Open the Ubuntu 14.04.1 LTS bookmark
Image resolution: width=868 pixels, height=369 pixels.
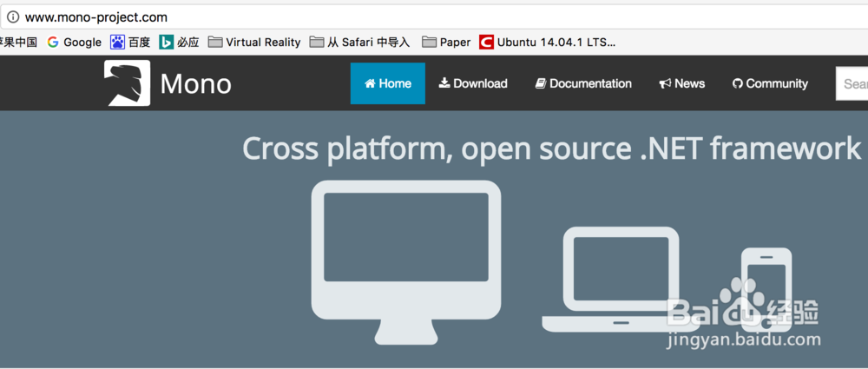click(548, 42)
